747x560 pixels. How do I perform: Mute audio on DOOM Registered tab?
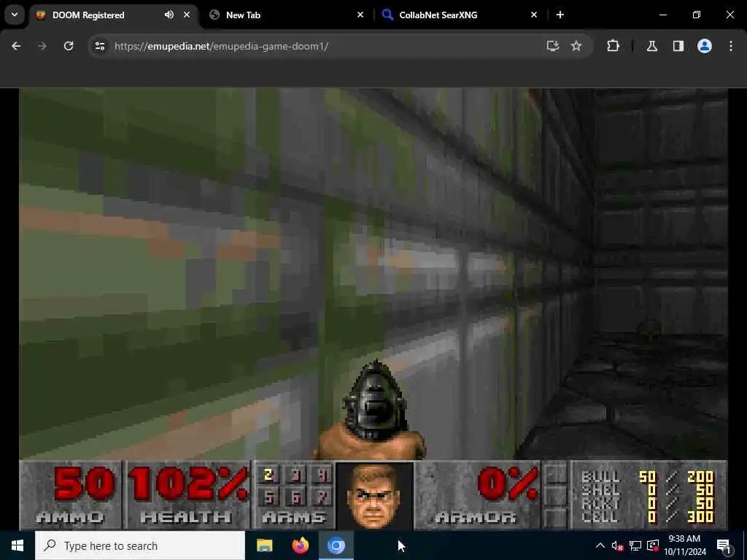(x=169, y=15)
